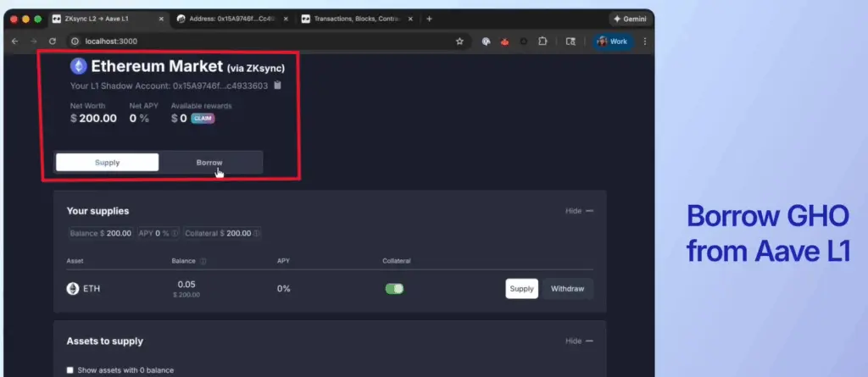Bookmark this page with the star icon

click(459, 42)
